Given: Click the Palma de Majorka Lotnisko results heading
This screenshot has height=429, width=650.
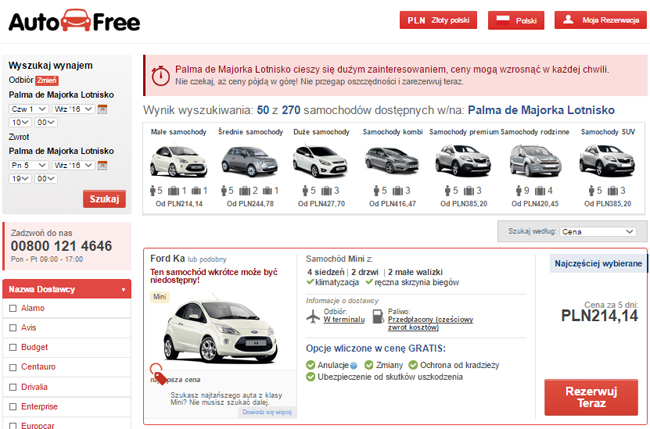Looking at the screenshot, I should (541, 110).
